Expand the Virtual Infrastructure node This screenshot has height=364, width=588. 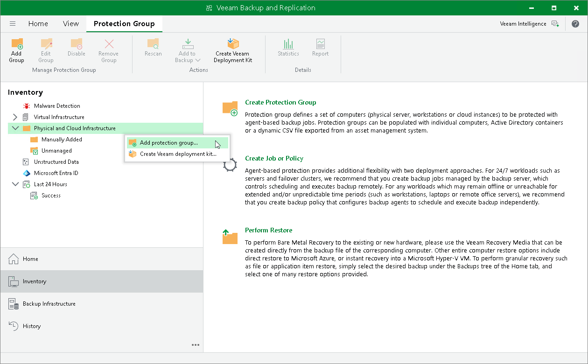[x=15, y=117]
